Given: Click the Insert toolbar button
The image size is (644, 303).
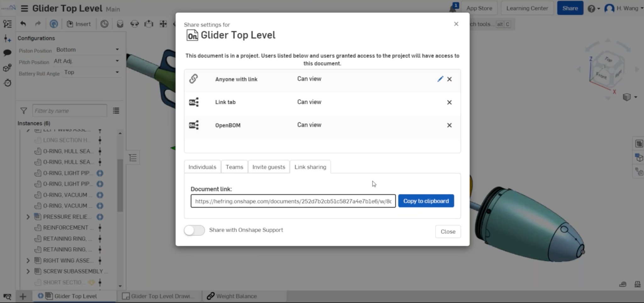Looking at the screenshot, I should [79, 24].
